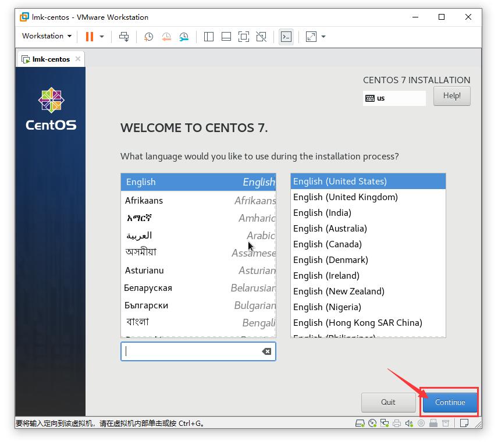Toggle the thumbnail bar view
This screenshot has width=498, height=448.
click(226, 37)
